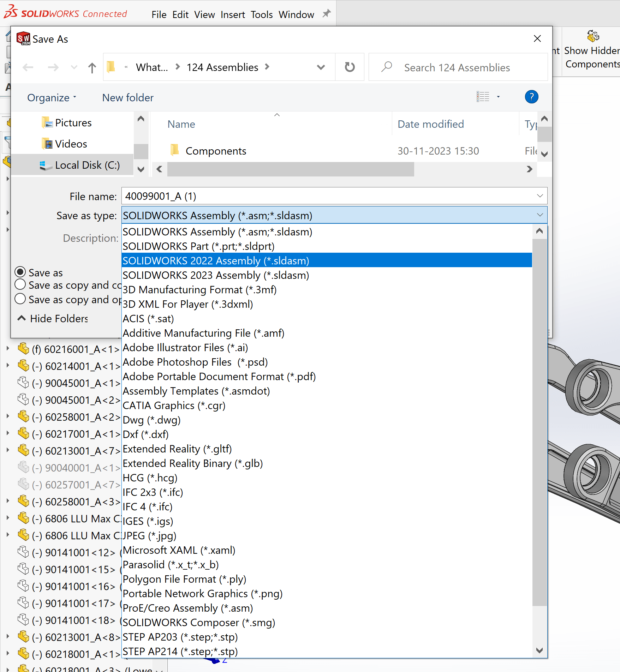Sort by the Date modified column header
Viewport: 620px width, 672px height.
pyautogui.click(x=431, y=124)
